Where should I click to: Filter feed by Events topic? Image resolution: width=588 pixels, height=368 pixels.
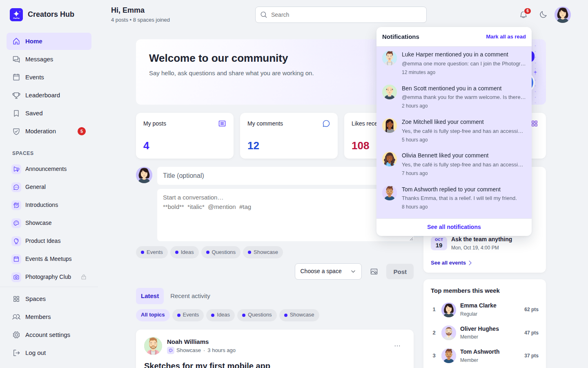pyautogui.click(x=188, y=315)
